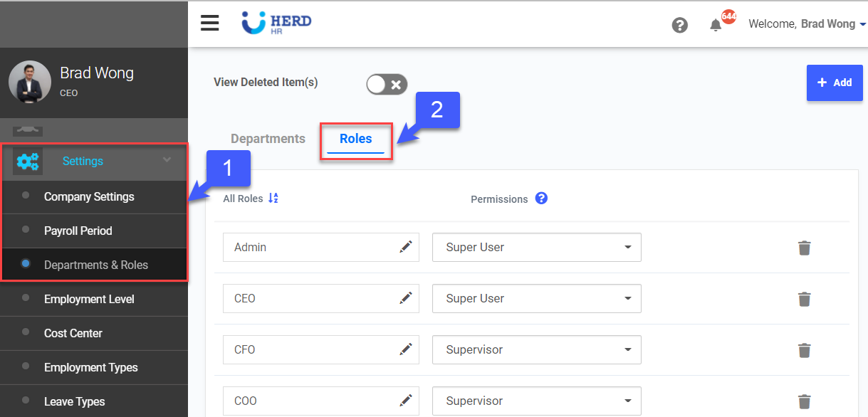868x417 pixels.
Task: Open the hamburger navigation menu
Action: [x=209, y=23]
